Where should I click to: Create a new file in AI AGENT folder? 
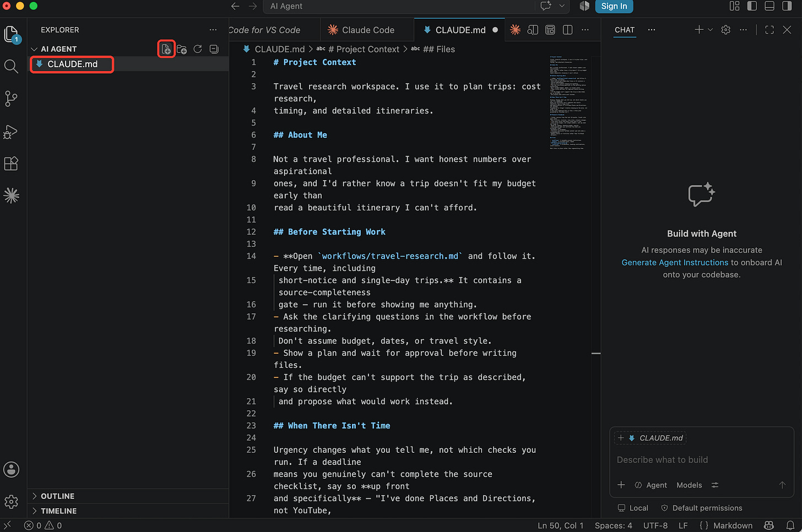[x=166, y=49]
